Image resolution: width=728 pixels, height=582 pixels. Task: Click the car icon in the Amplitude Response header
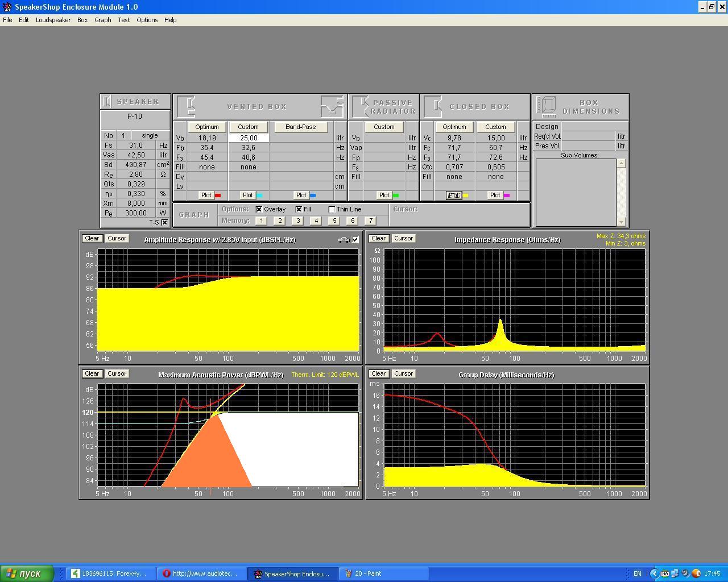[x=343, y=239]
